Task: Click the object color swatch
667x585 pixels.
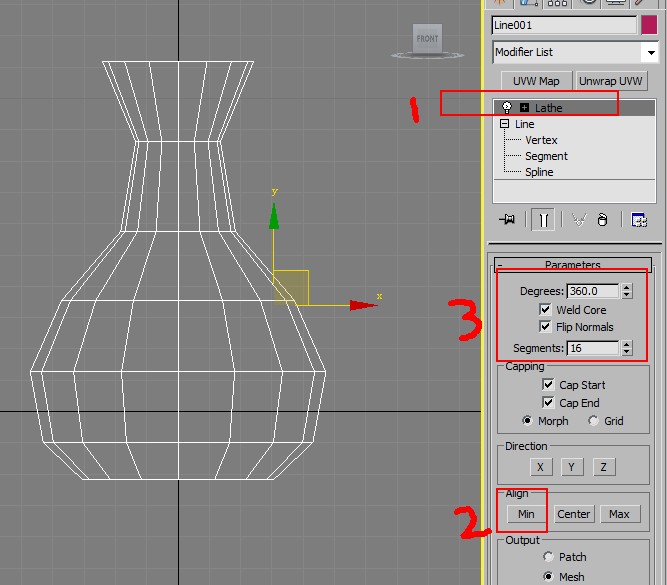Action: tap(649, 25)
